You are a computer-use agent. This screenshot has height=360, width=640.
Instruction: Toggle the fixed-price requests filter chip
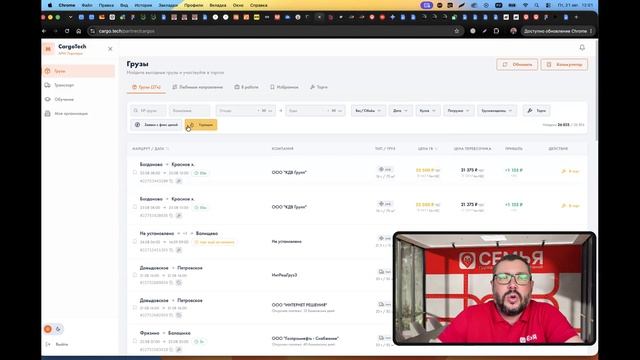156,125
